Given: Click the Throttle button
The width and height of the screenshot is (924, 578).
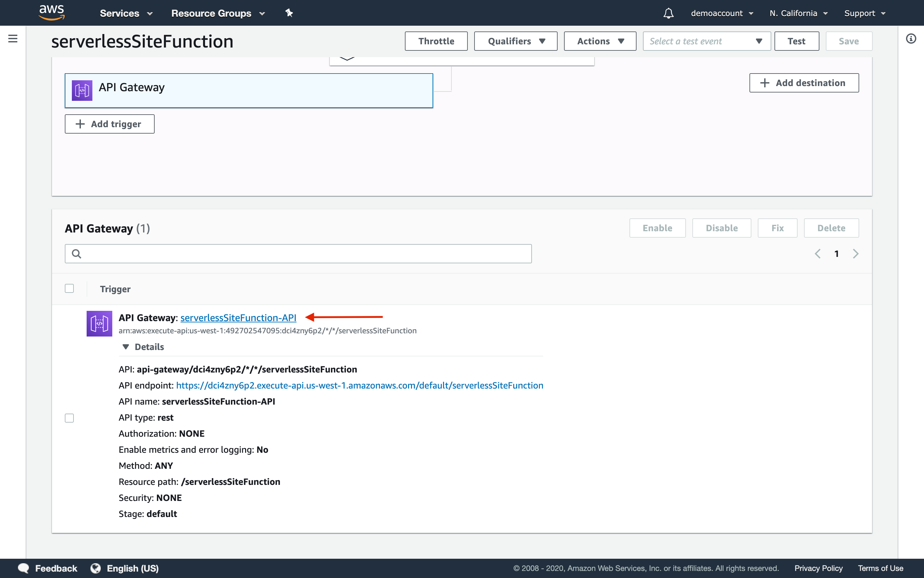Looking at the screenshot, I should [436, 41].
